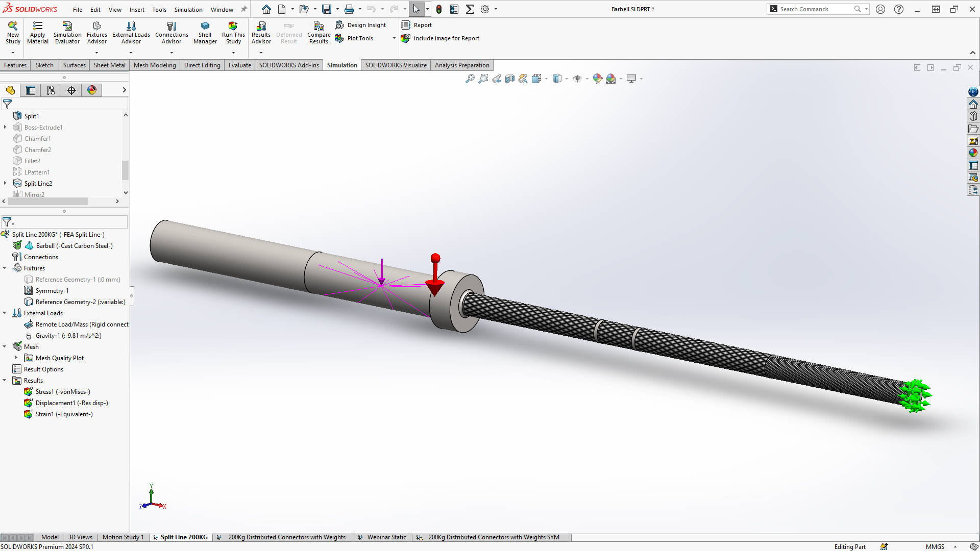Select the Zoom to Fit view icon

pos(470,79)
